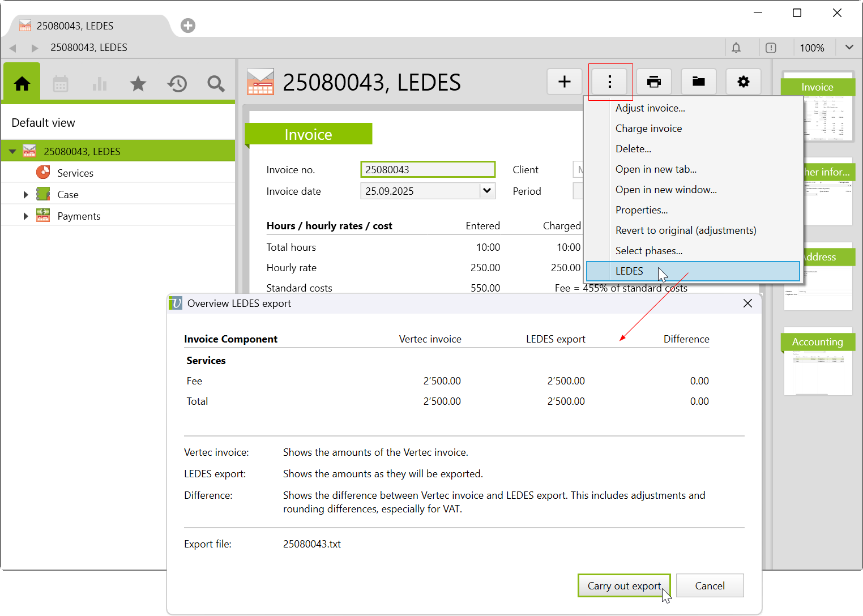Expand the Payments tree node

25,216
